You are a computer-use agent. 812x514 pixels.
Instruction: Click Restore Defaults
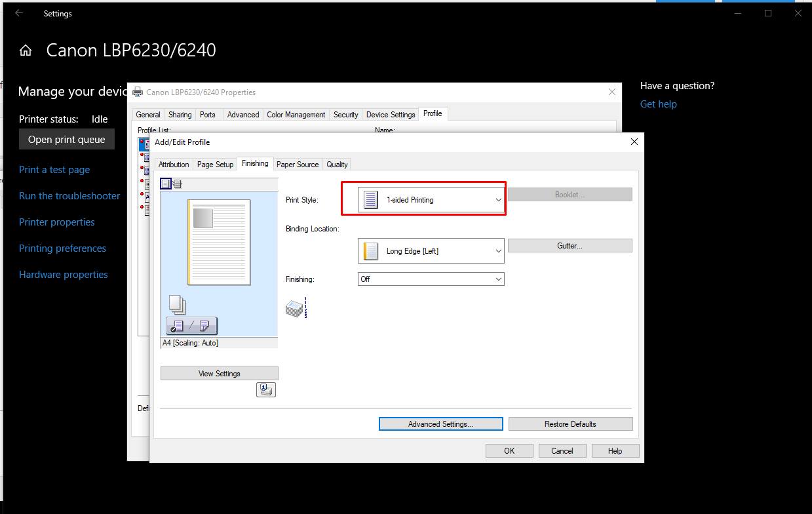pos(570,424)
